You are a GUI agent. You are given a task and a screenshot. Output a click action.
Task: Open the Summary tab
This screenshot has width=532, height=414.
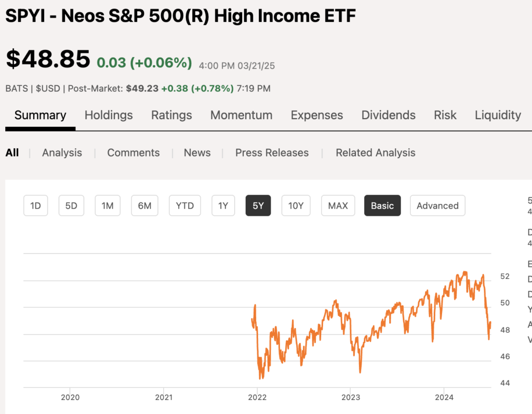(x=40, y=115)
